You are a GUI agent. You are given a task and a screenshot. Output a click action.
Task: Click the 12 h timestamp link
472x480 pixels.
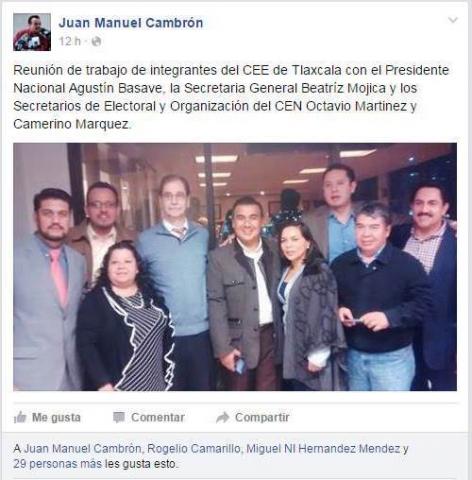click(x=70, y=41)
